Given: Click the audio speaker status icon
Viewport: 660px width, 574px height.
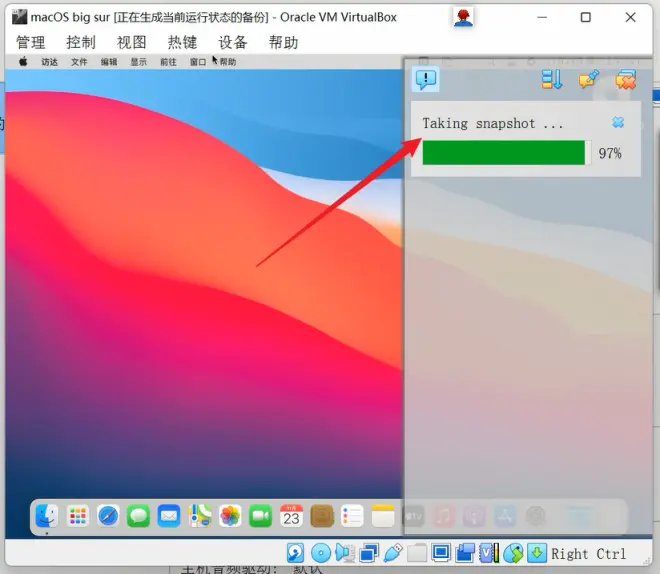Looking at the screenshot, I should point(345,553).
